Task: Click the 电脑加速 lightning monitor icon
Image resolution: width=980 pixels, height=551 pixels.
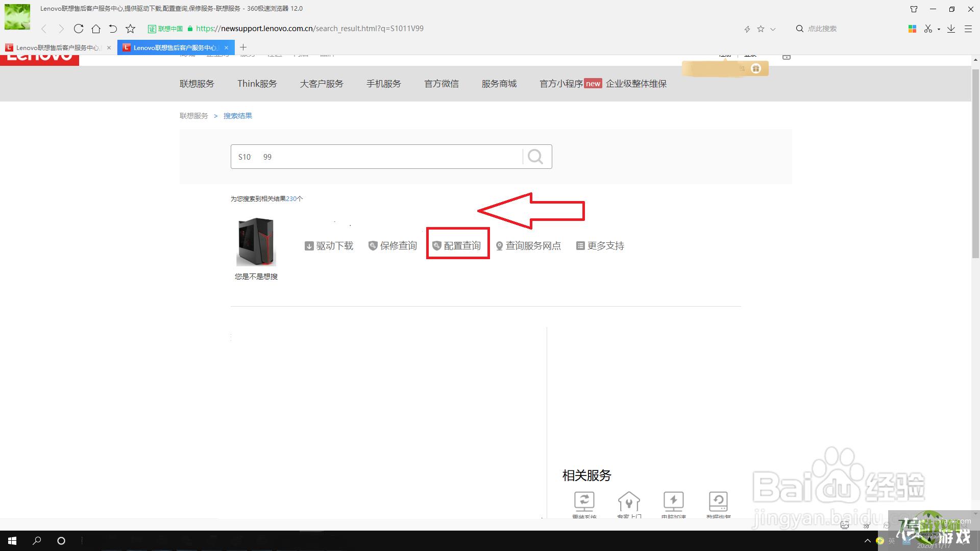Action: point(673,502)
